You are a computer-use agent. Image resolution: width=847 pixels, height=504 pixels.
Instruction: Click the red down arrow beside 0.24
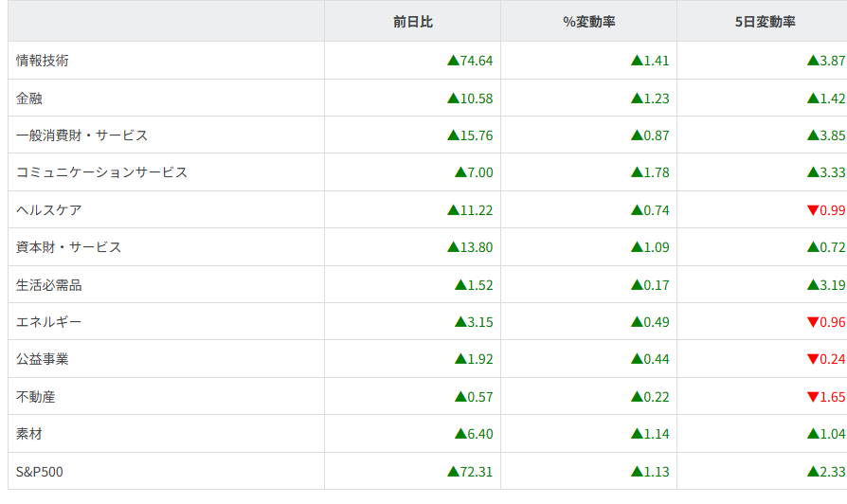(x=813, y=359)
